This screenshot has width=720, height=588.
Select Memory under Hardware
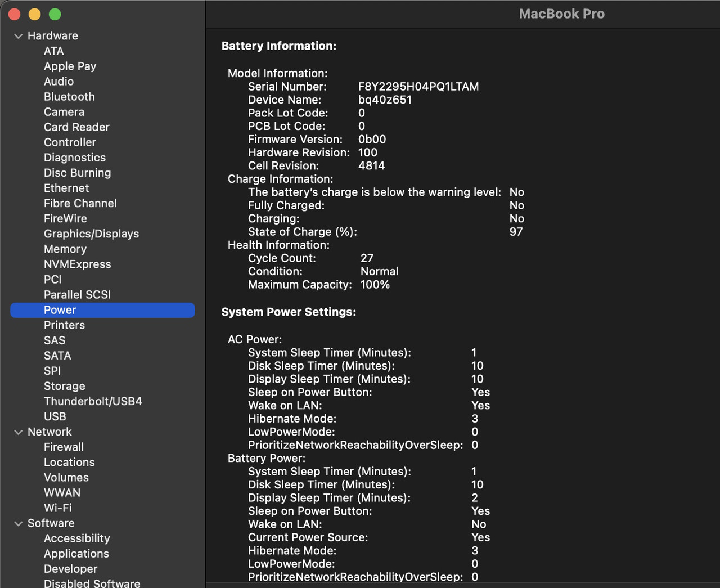65,249
